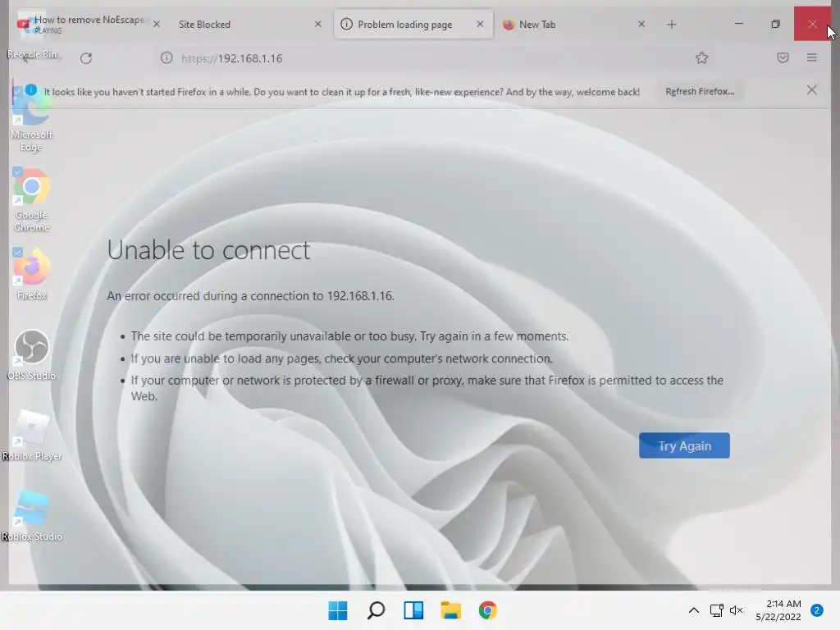The width and height of the screenshot is (840, 630).
Task: Focus the address bar showing 192.168.1.16
Action: tap(428, 58)
